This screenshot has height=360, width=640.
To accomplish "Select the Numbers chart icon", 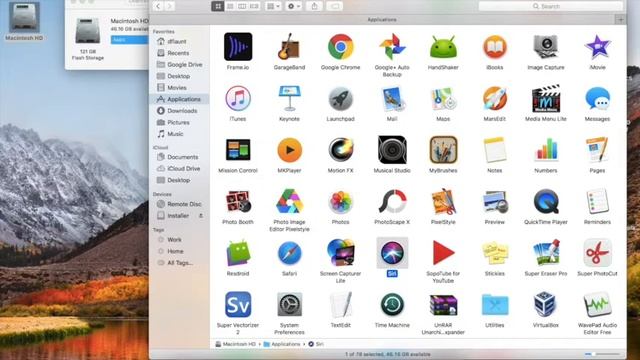I will tap(546, 150).
